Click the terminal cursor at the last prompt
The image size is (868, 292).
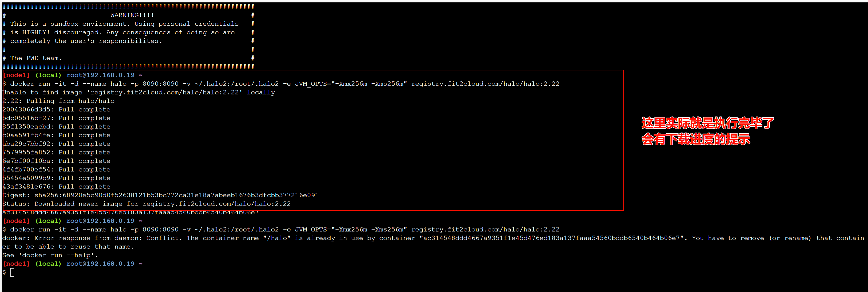(12, 272)
